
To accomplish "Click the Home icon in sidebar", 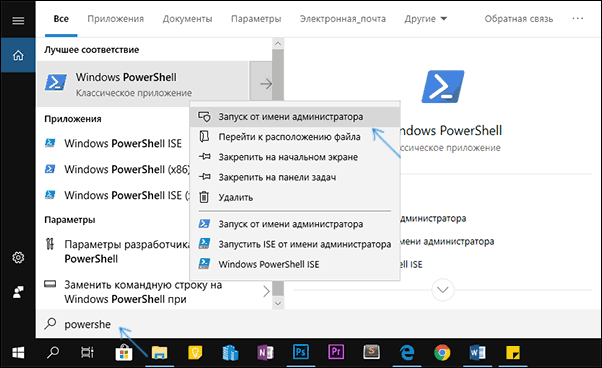I will click(x=18, y=55).
